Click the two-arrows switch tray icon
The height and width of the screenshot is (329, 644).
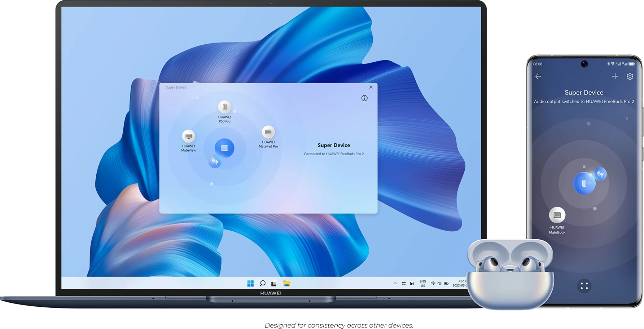(404, 283)
